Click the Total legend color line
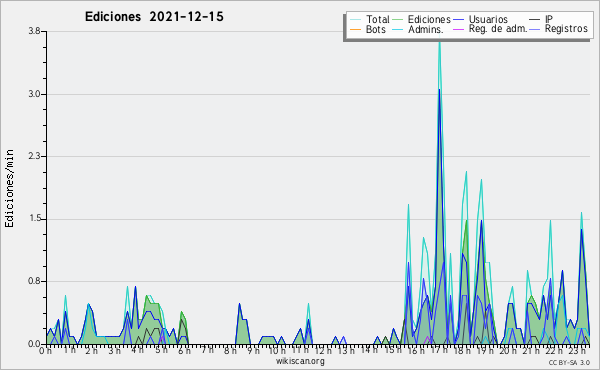 point(355,20)
